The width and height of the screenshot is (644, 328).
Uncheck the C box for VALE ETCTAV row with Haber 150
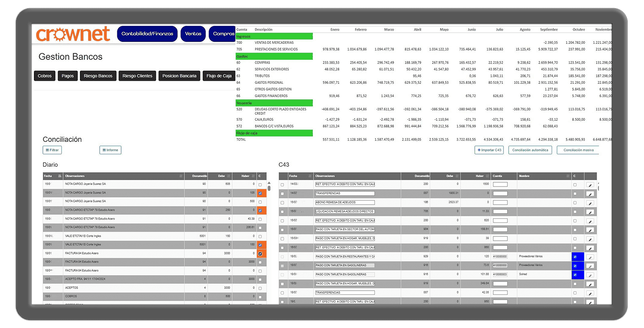[260, 245]
